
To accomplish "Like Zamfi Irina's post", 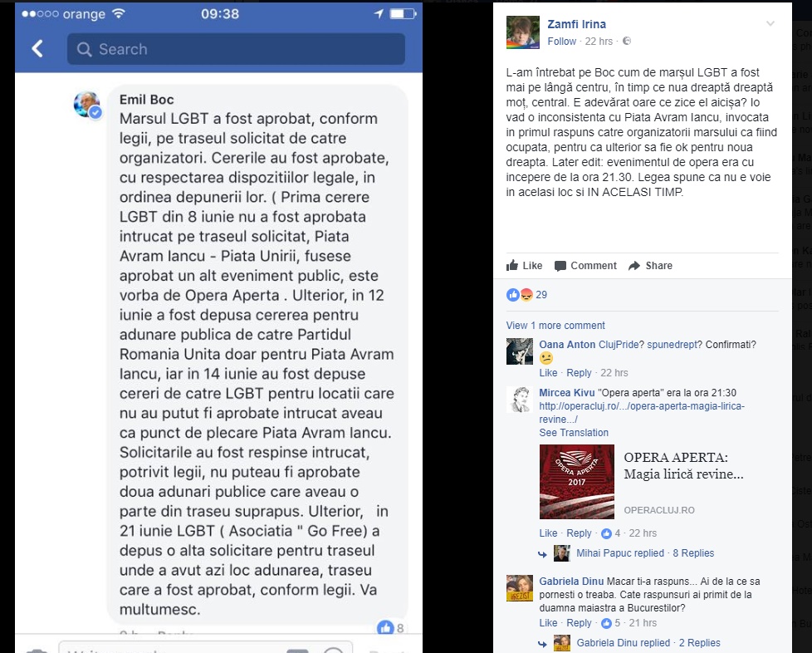I will click(525, 265).
